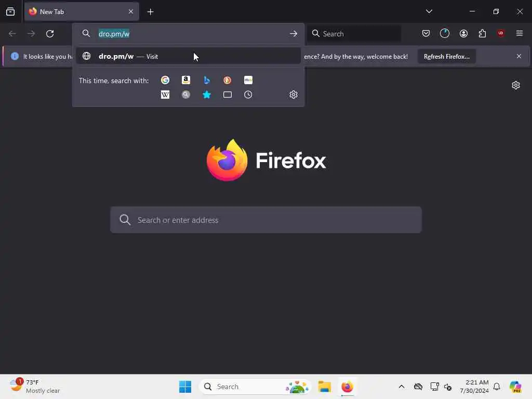Image resolution: width=532 pixels, height=399 pixels.
Task: Open the Extensions puzzle-piece menu
Action: (x=482, y=33)
